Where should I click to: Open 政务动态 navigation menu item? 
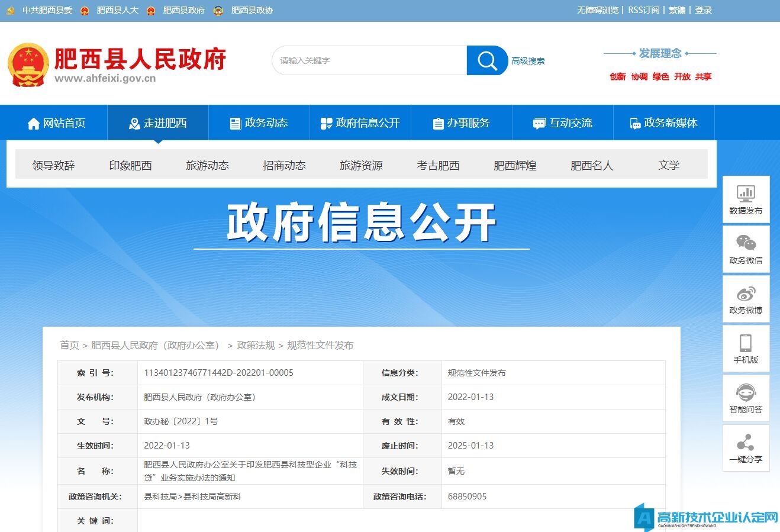tap(259, 123)
